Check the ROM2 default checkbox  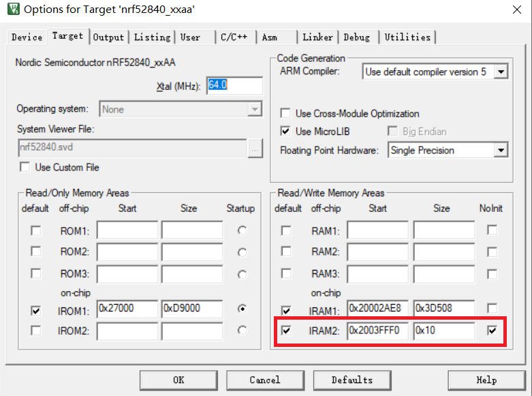tap(35, 252)
